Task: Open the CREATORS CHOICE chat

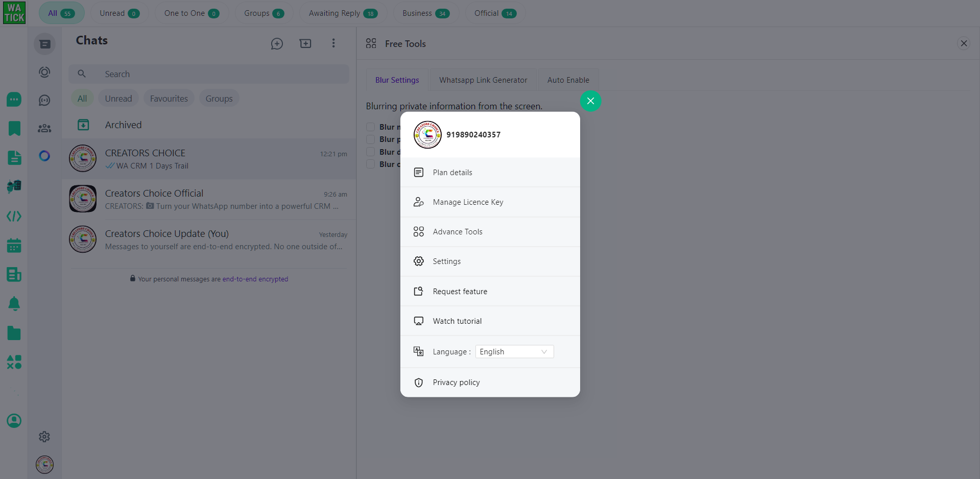Action: pos(209,159)
